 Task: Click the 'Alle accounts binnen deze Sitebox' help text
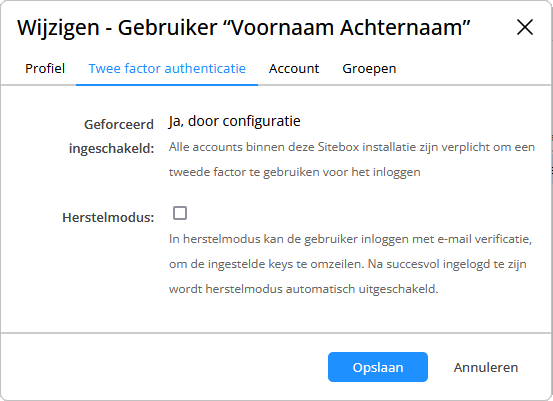[x=352, y=159]
